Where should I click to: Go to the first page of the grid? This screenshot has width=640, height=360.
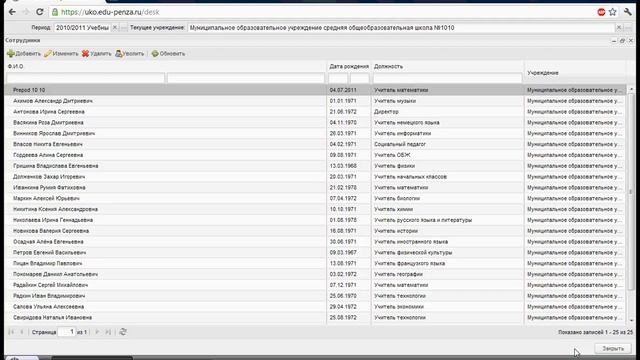(11, 332)
